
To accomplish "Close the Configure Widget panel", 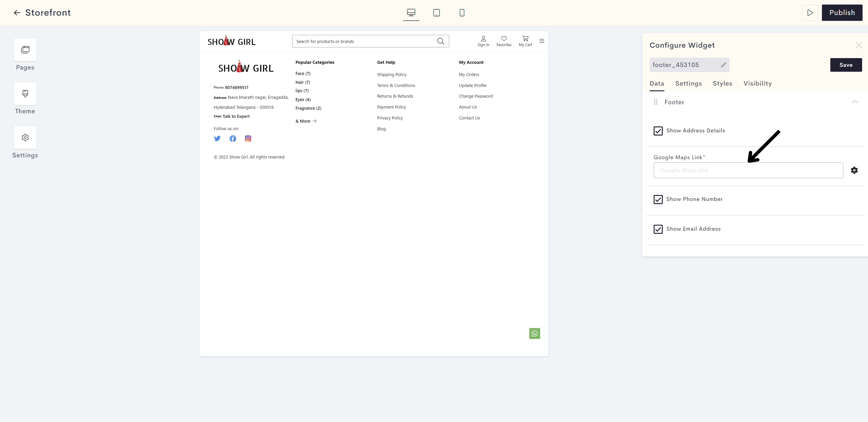I will coord(858,45).
